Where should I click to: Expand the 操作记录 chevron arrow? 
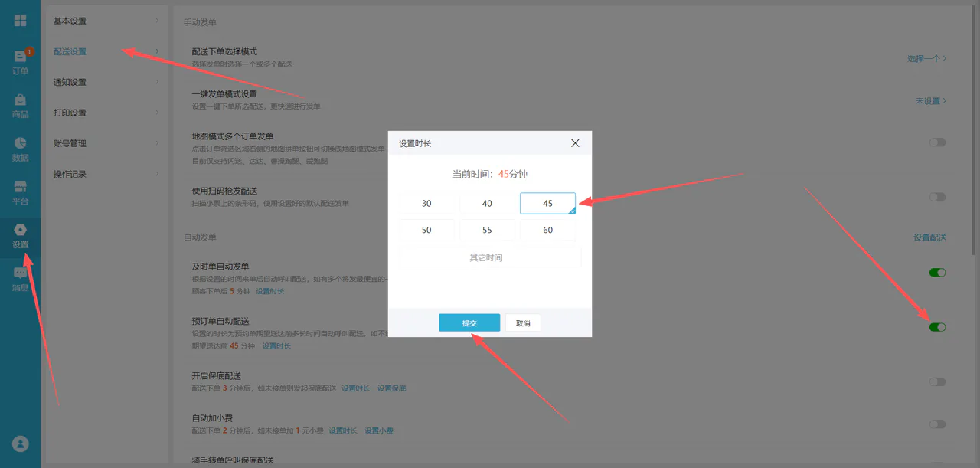click(157, 174)
